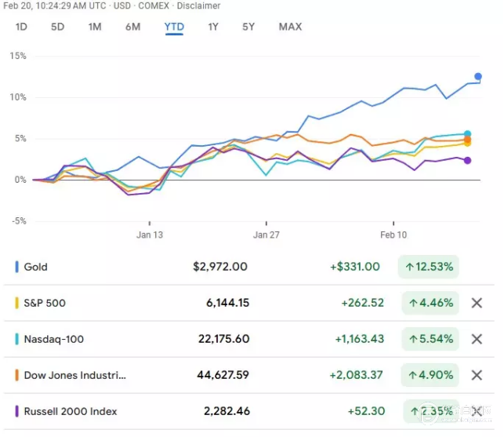This screenshot has height=437, width=504.
Task: Click the Dow Jones value 44,627.59
Action: click(223, 375)
